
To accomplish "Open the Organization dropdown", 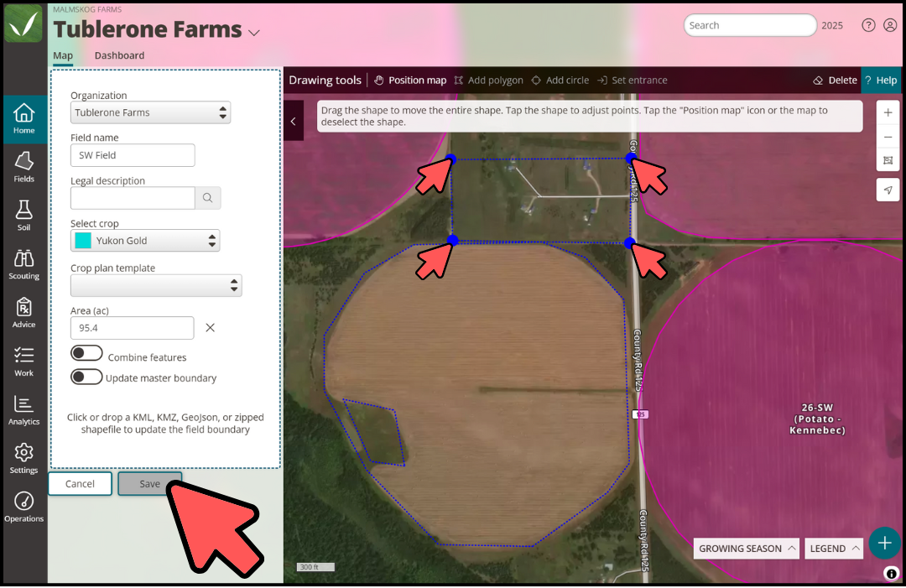I will 150,112.
